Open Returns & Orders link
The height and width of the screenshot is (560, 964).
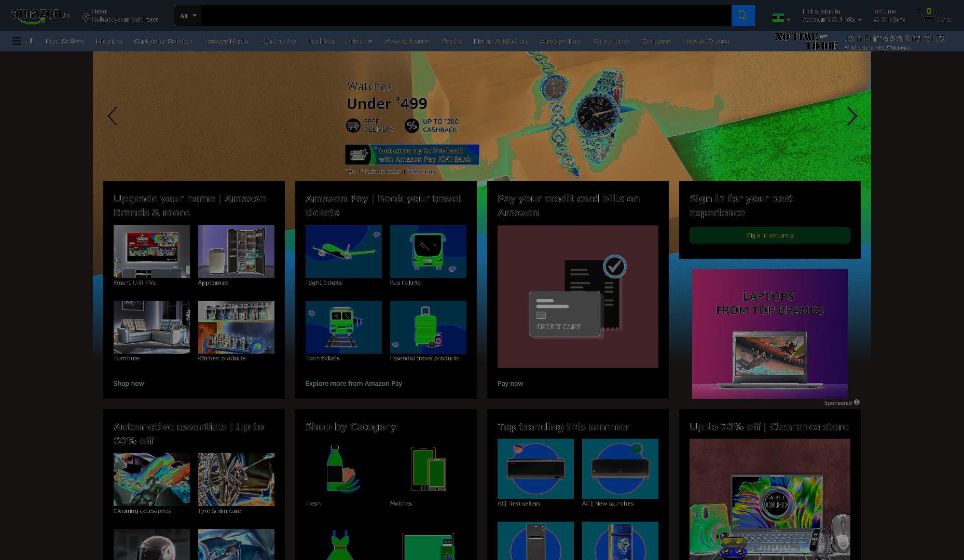tap(889, 16)
